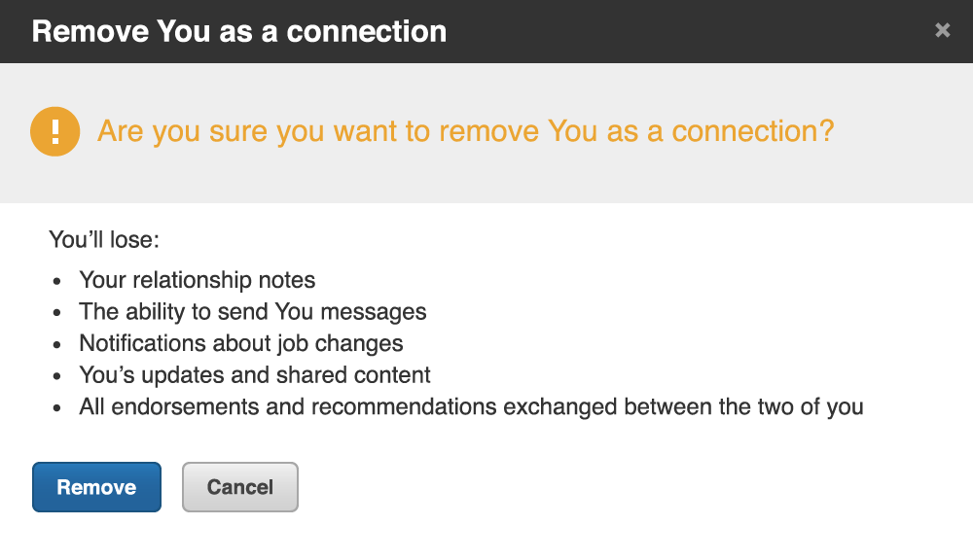Click the X to dismiss the dialog
Viewport: 973px width, 560px height.
click(942, 30)
